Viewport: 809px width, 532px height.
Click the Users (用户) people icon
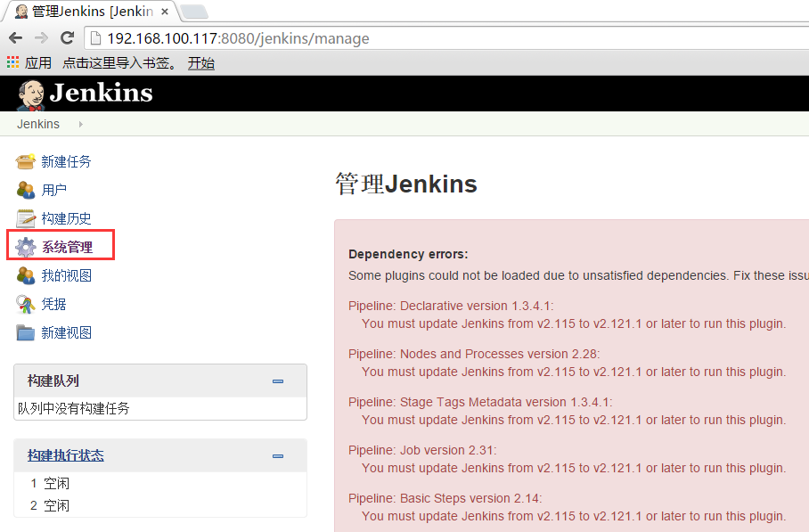(x=25, y=190)
